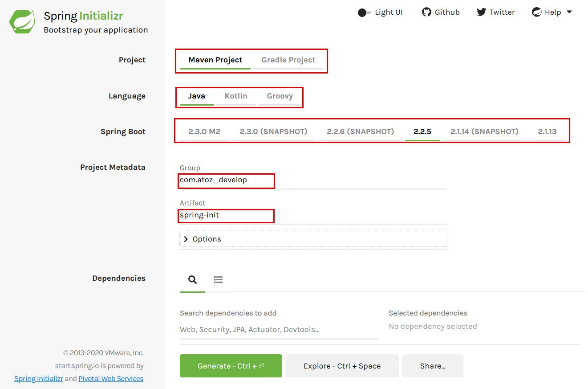588x389 pixels.
Task: Select Spring Boot 2.3.0 M2 version
Action: coord(204,131)
